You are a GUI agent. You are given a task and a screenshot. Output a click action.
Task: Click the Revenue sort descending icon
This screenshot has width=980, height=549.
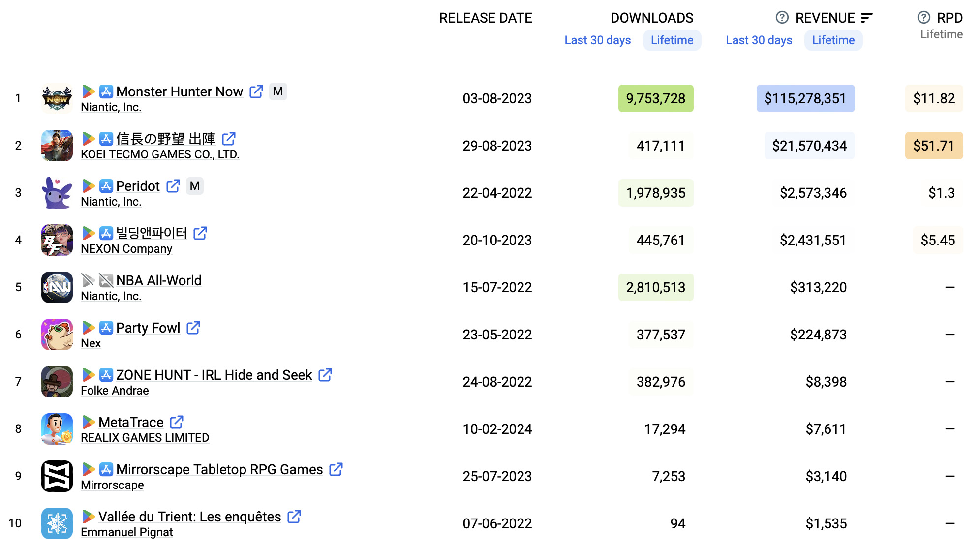[867, 18]
